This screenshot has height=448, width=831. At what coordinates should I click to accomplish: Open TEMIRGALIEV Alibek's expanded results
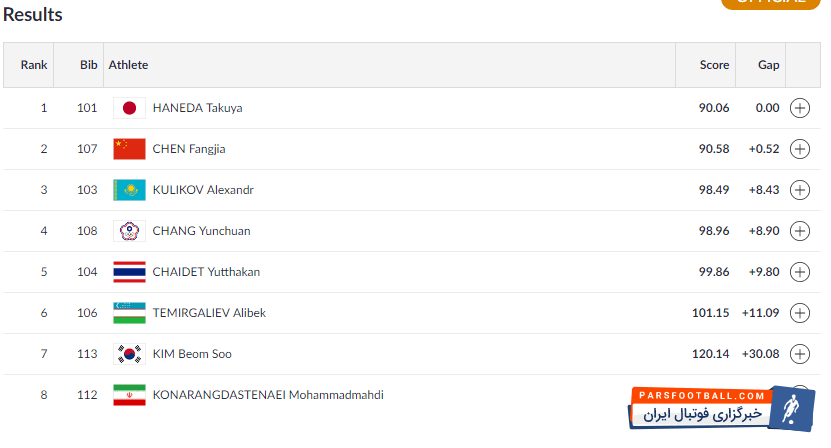click(800, 313)
